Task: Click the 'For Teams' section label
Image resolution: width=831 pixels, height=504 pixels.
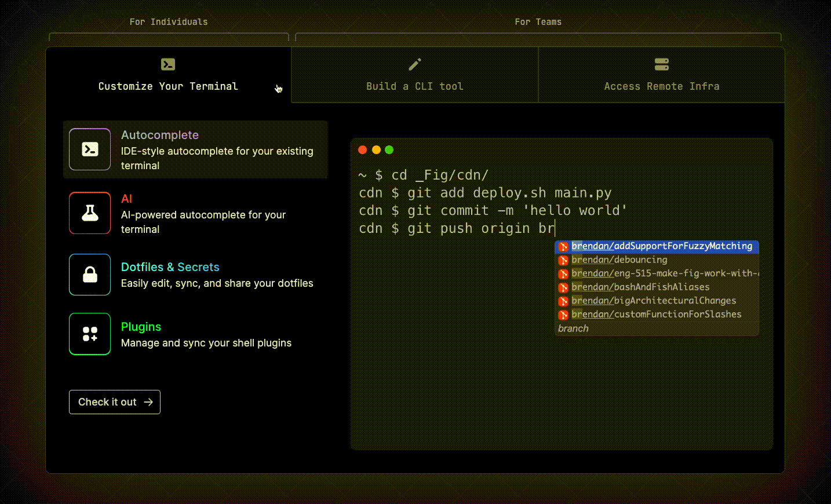Action: click(538, 22)
